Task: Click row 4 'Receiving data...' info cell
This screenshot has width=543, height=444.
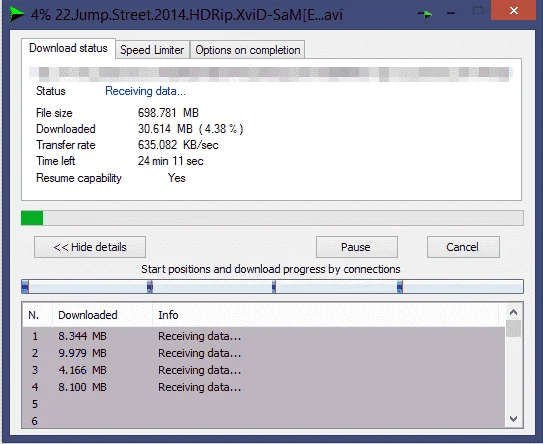Action: coord(199,387)
